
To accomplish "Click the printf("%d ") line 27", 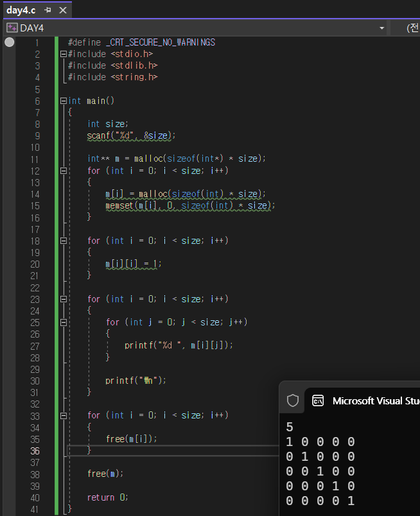I will [x=179, y=345].
